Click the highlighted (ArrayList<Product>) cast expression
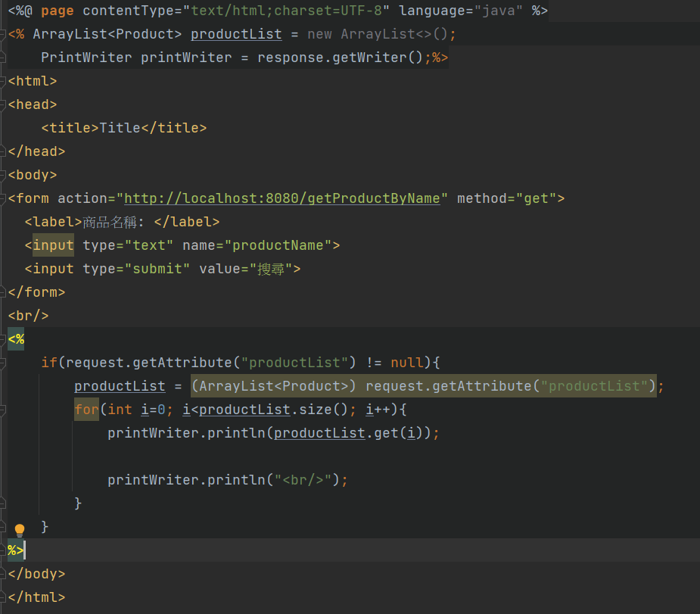700x614 pixels. [424, 386]
